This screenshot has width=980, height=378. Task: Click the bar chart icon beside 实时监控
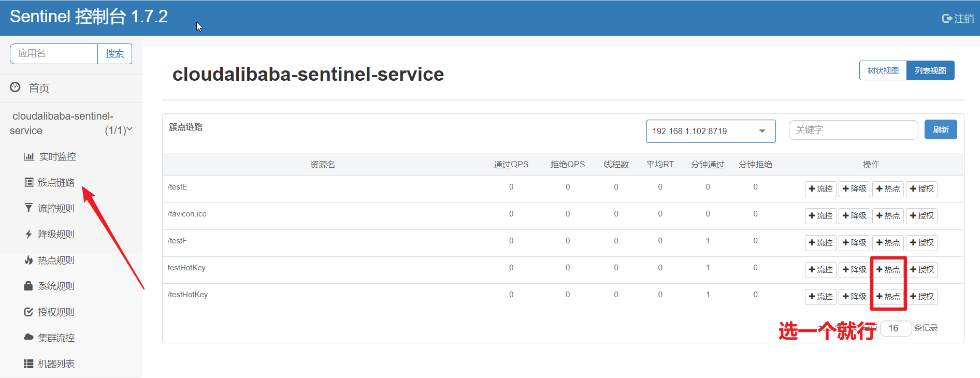[x=29, y=157]
